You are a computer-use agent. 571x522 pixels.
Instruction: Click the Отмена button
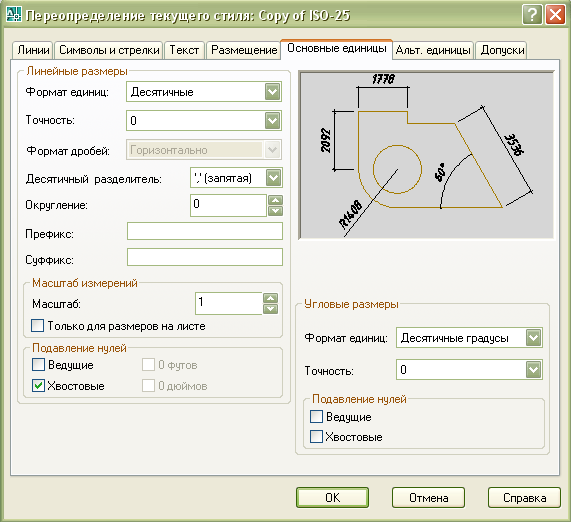[x=428, y=498]
